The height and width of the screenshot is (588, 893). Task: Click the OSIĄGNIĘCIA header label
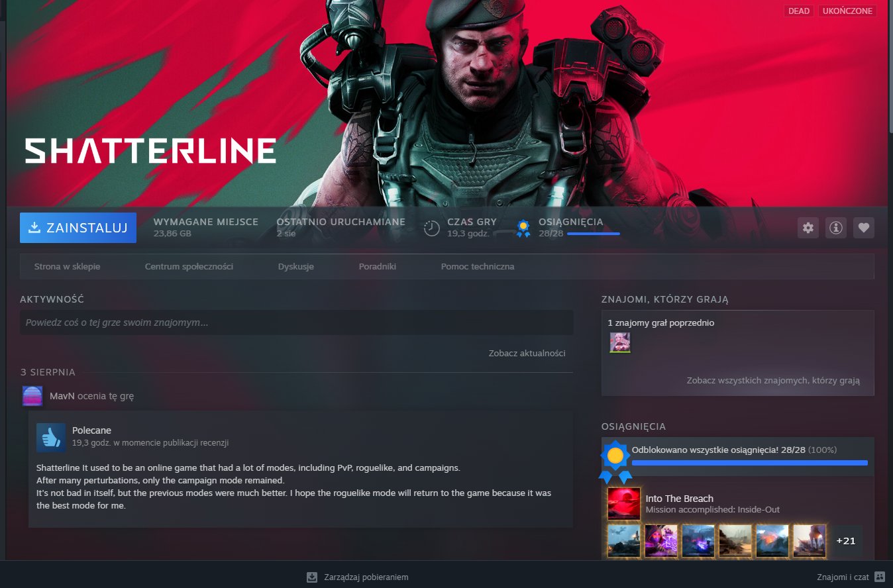pyautogui.click(x=571, y=222)
